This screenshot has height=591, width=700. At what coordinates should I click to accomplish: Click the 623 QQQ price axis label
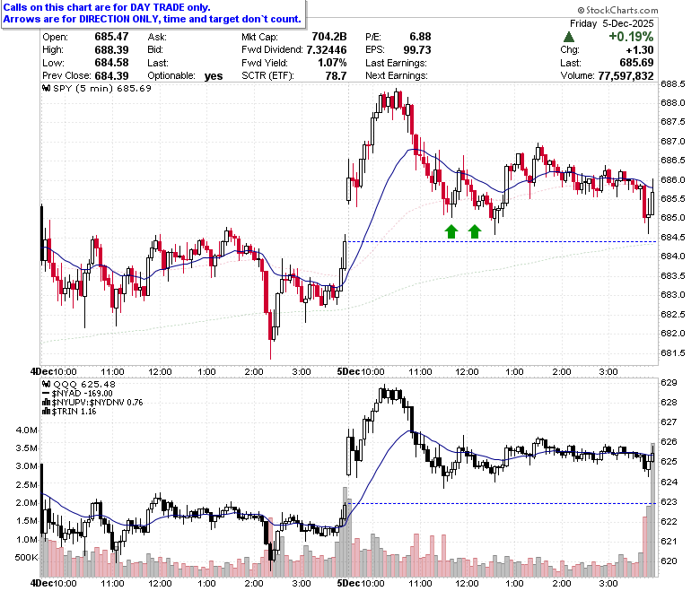[669, 502]
